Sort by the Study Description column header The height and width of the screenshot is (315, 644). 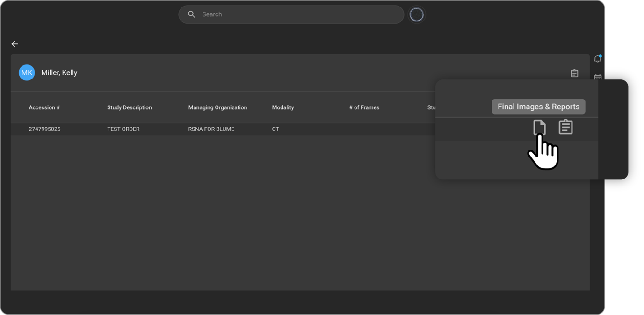[x=129, y=107]
